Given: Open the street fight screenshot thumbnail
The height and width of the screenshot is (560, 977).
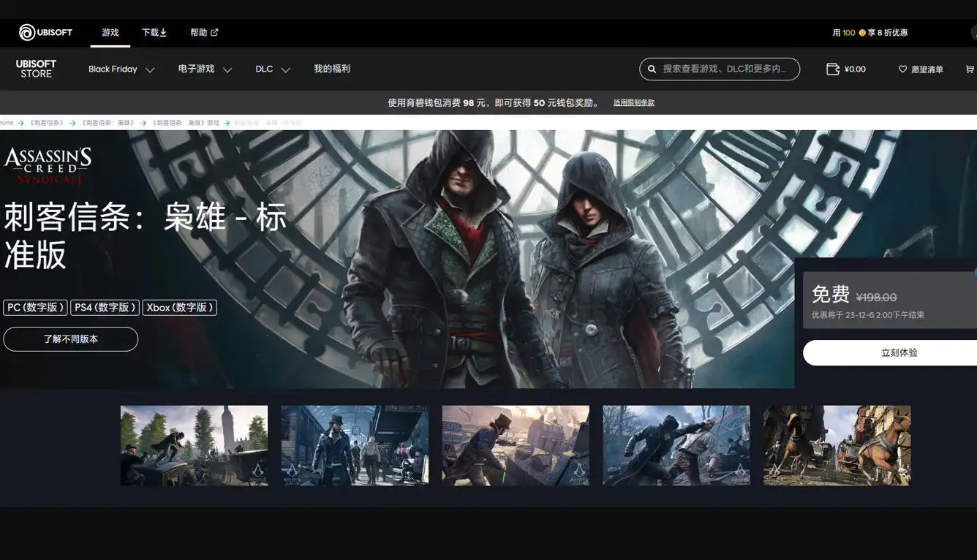Looking at the screenshot, I should tap(676, 445).
